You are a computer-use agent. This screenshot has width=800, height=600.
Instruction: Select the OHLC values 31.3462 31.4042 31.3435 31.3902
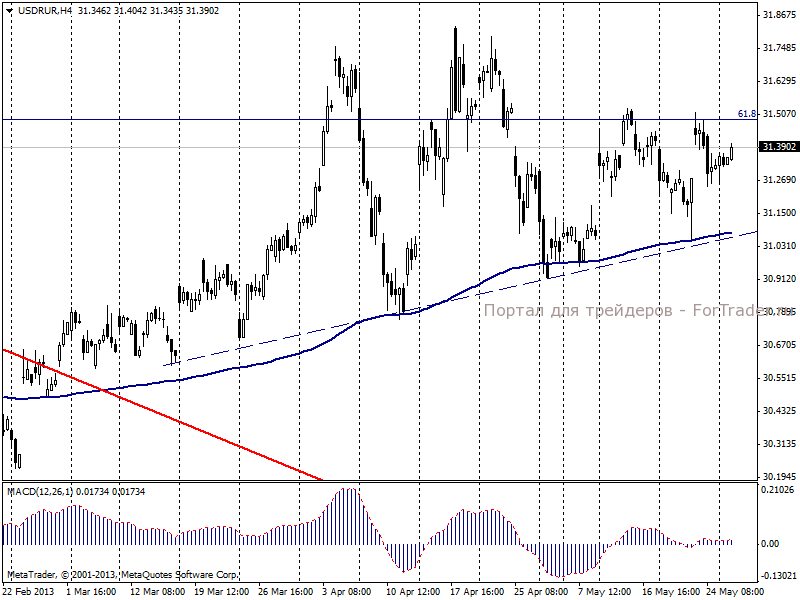coord(148,11)
